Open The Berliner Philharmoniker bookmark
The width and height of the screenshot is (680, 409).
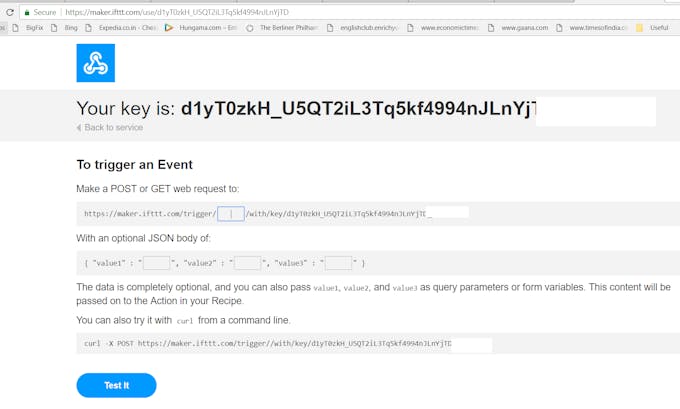288,28
